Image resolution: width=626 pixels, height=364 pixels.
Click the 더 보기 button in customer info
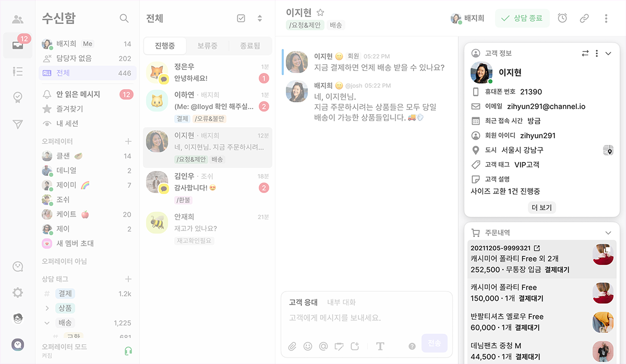[x=541, y=208]
